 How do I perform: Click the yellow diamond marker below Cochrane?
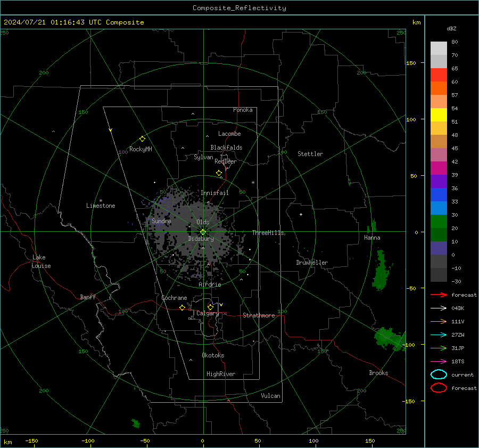(182, 307)
